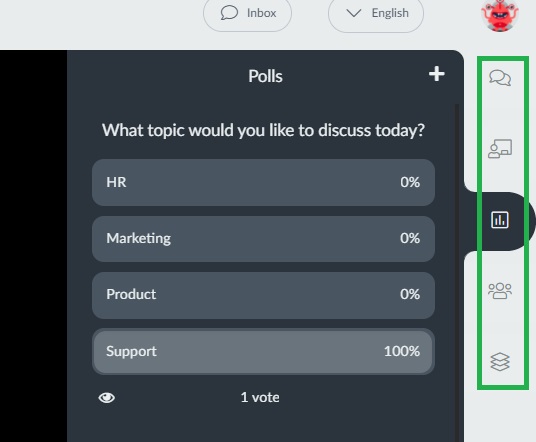The height and width of the screenshot is (442, 536).
Task: Click the poll question about today's topic
Action: (263, 130)
